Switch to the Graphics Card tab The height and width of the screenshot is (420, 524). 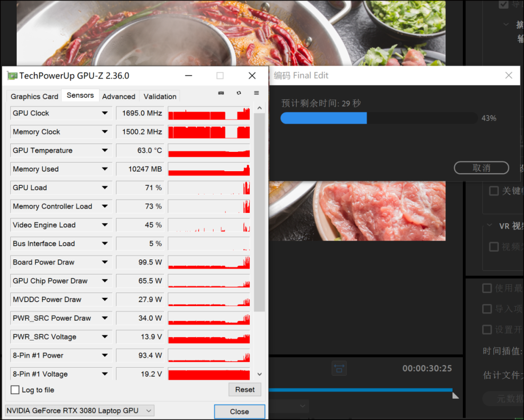click(x=34, y=97)
